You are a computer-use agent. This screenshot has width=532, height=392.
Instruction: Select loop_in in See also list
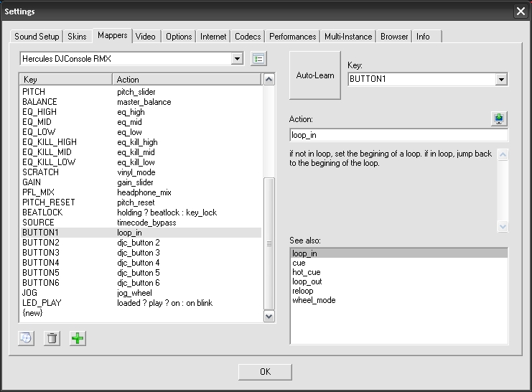[x=399, y=253]
